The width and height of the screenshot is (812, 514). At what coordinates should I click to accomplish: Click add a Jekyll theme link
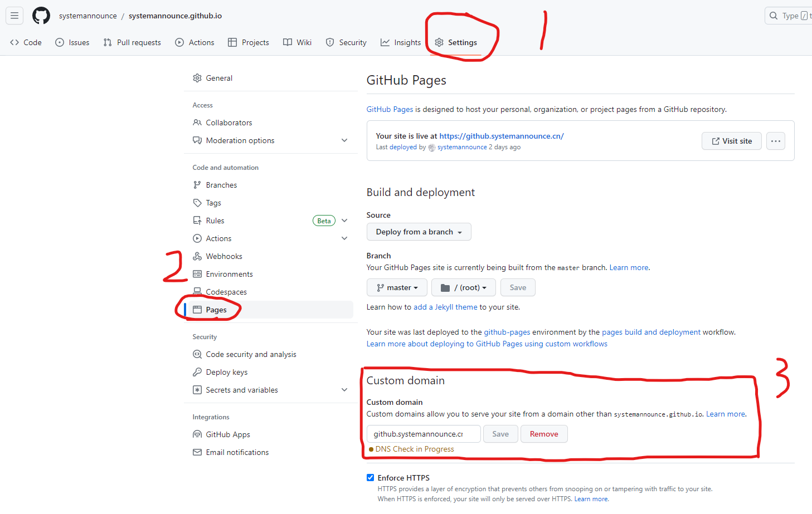click(x=445, y=307)
